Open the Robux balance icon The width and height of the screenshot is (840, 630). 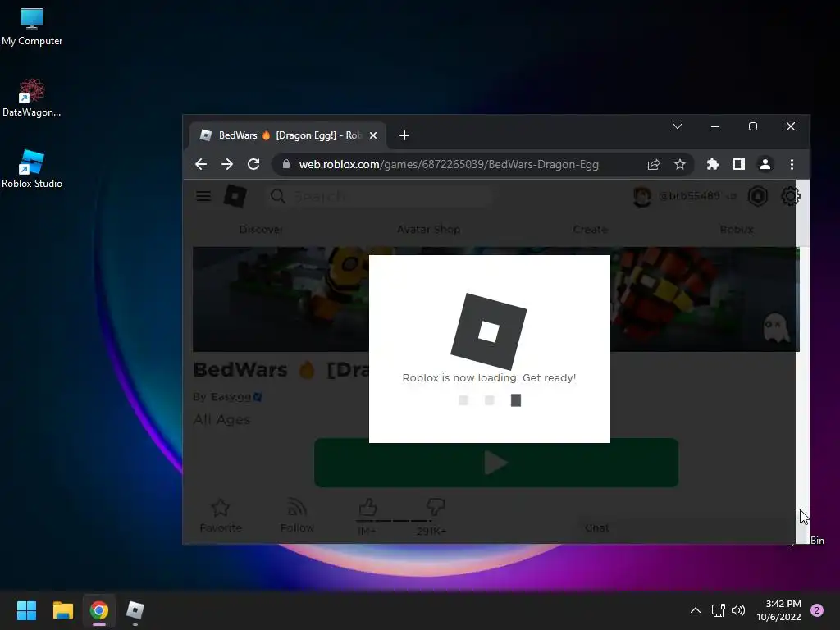tap(757, 196)
